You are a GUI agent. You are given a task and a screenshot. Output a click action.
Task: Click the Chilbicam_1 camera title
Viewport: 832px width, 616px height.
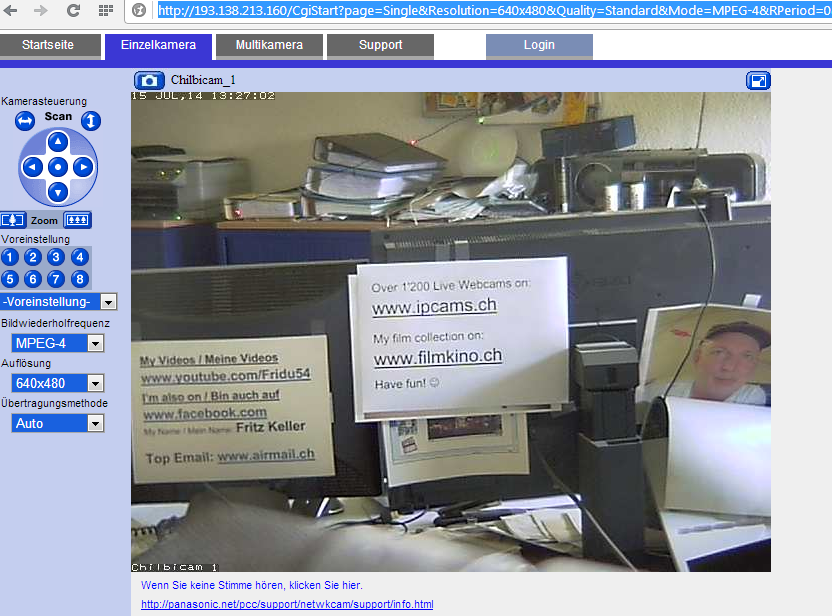pos(203,80)
